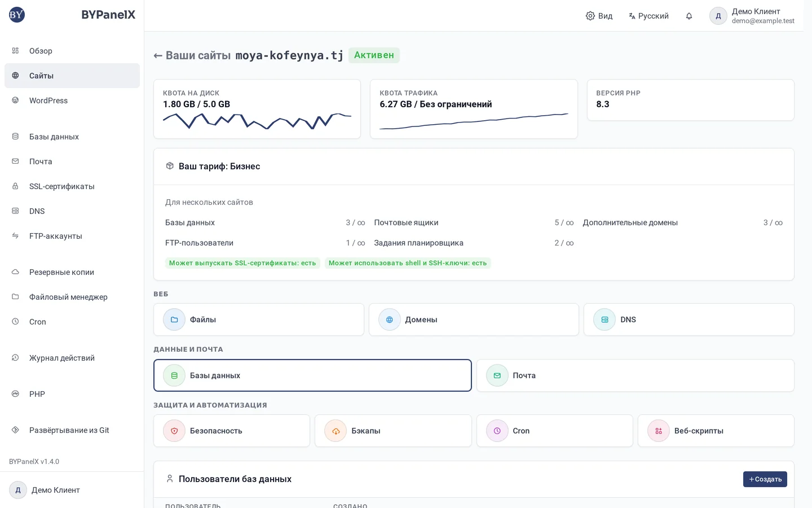Open the Вид settings menu

[599, 16]
